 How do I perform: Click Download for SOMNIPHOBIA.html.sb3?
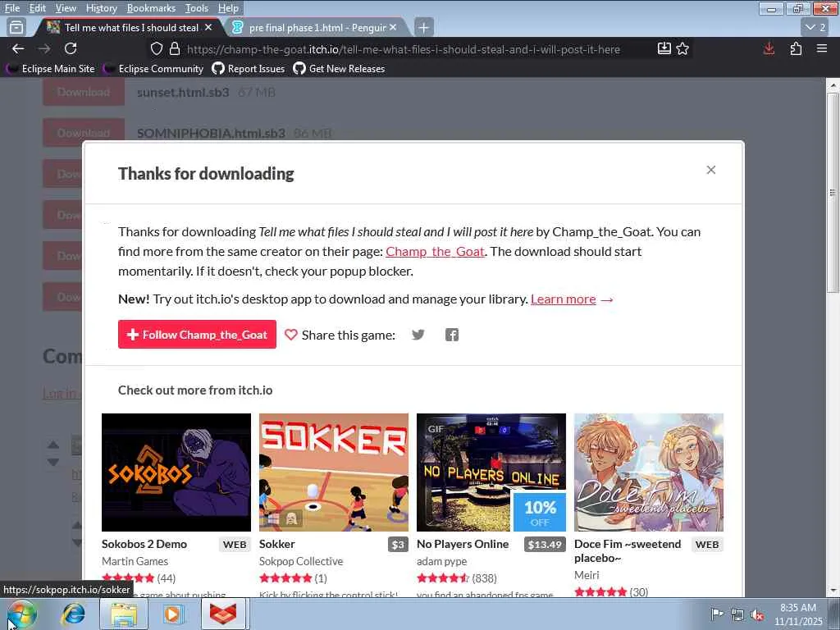84,133
